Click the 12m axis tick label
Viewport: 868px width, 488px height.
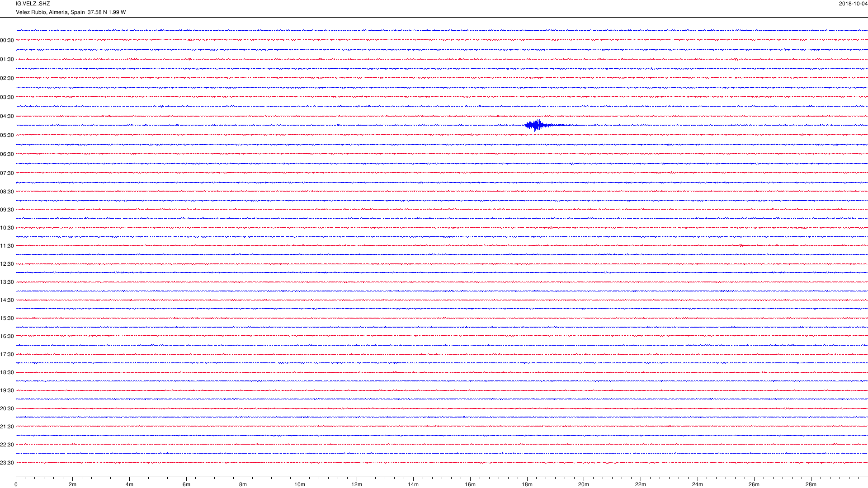pyautogui.click(x=357, y=485)
